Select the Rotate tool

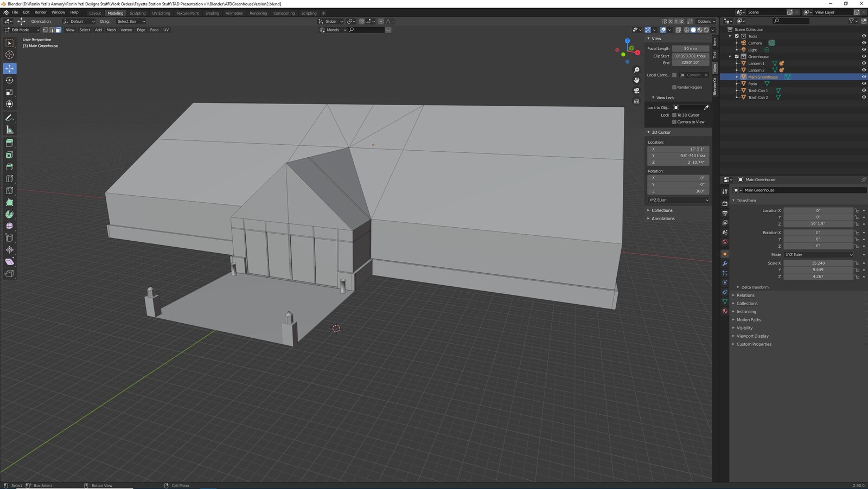pos(10,80)
